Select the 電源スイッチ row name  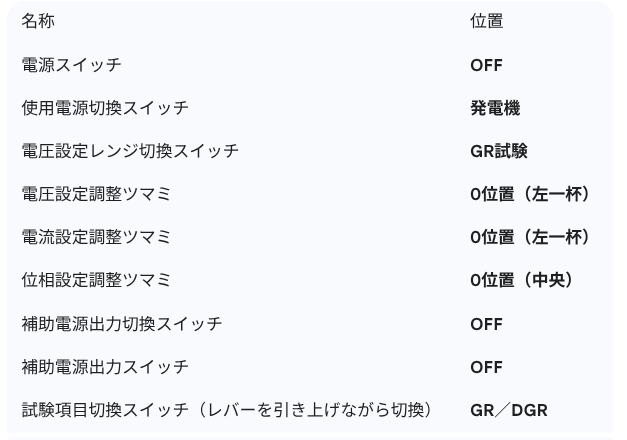point(72,65)
